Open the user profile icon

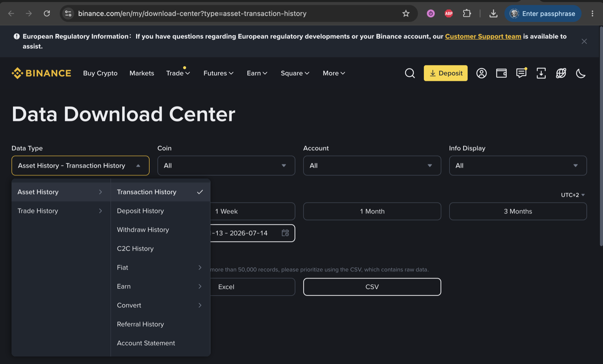pyautogui.click(x=481, y=73)
